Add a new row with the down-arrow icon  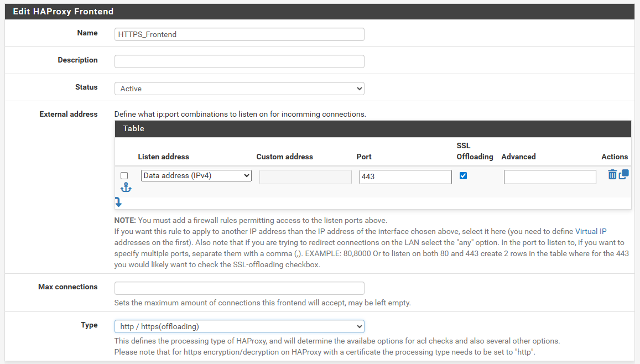118,202
